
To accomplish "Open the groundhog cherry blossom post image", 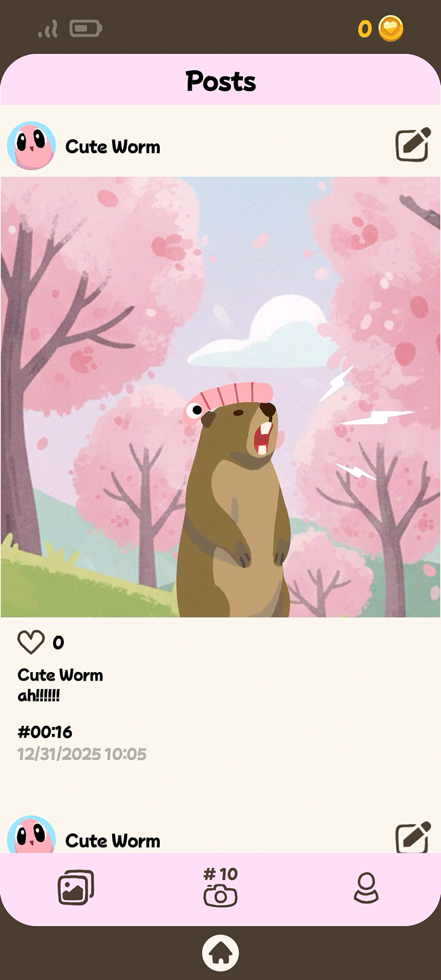I will 221,397.
